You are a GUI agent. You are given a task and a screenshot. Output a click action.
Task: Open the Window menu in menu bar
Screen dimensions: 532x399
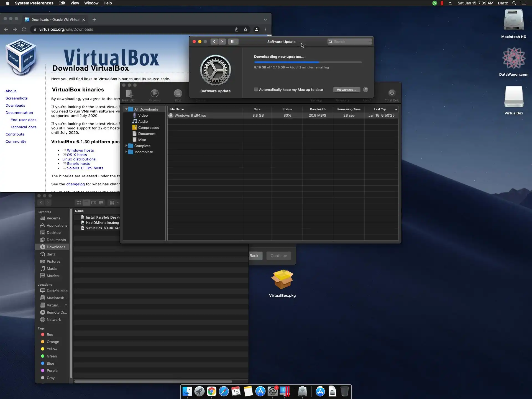pos(91,3)
